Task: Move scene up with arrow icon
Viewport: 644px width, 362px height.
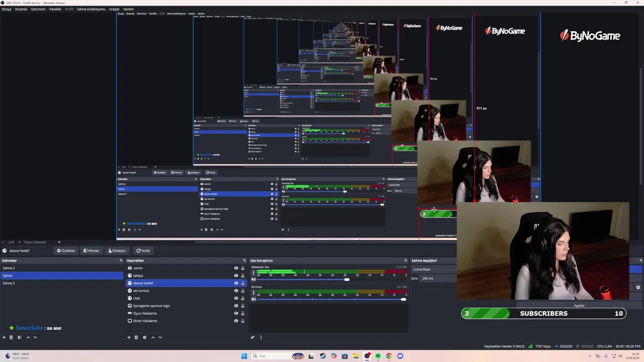Action: [28, 337]
